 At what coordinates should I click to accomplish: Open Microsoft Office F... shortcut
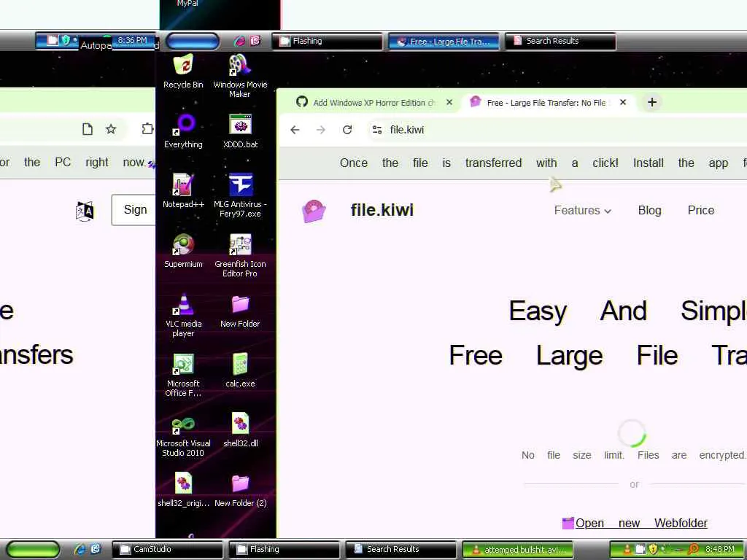click(x=183, y=376)
